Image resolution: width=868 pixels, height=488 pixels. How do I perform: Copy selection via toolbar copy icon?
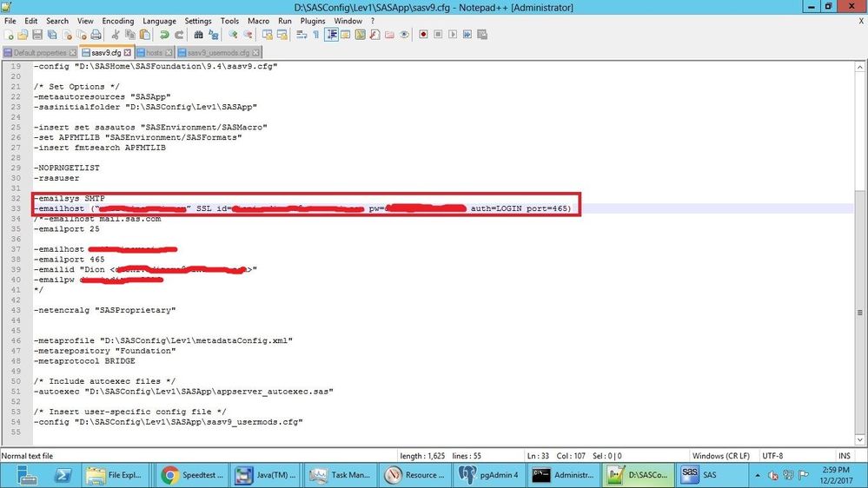tap(130, 35)
